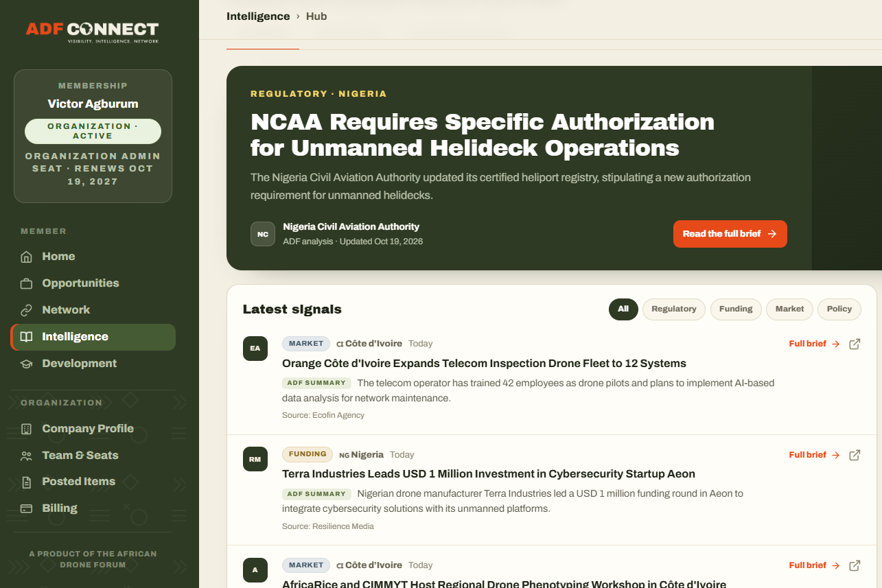The width and height of the screenshot is (882, 588).
Task: Select the All signals filter
Action: tap(623, 309)
